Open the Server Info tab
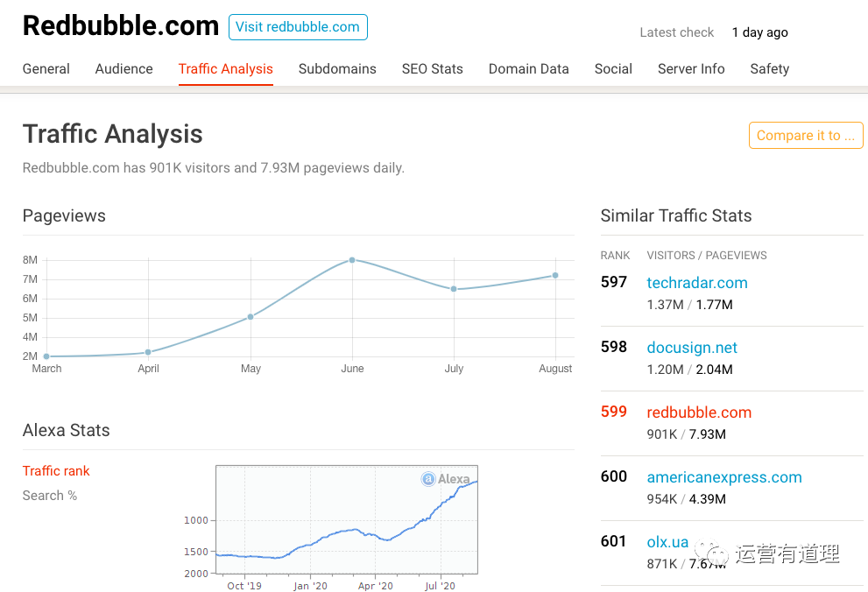 pyautogui.click(x=691, y=69)
